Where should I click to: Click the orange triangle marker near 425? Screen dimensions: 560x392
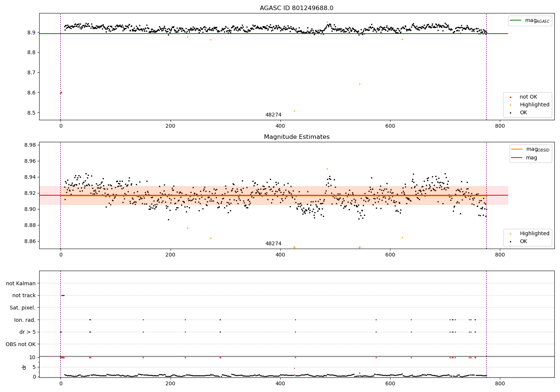294,248
